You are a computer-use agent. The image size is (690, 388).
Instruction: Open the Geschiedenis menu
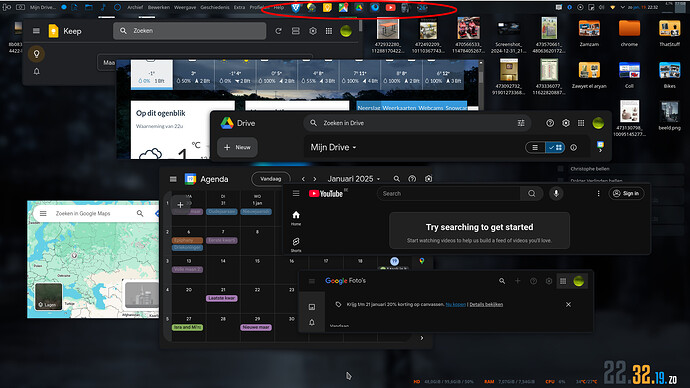(215, 7)
